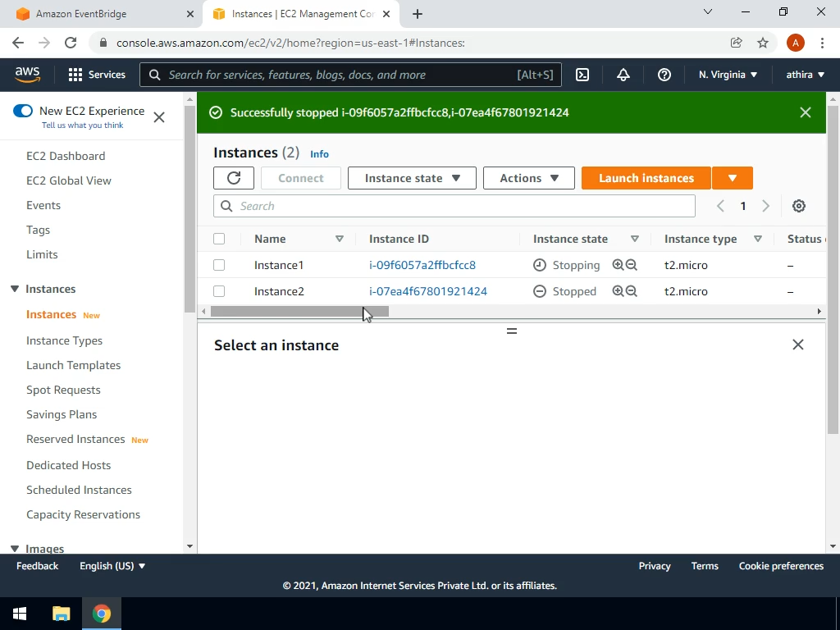Click resize handle of details panel
The height and width of the screenshot is (630, 840).
coord(512,331)
